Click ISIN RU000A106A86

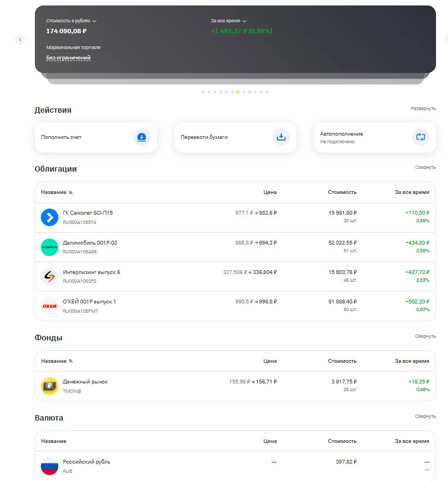click(x=80, y=252)
